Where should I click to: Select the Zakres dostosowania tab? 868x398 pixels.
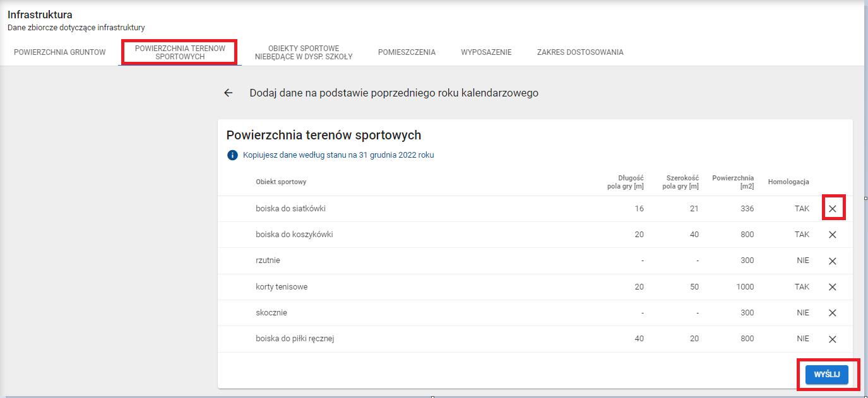pos(580,52)
